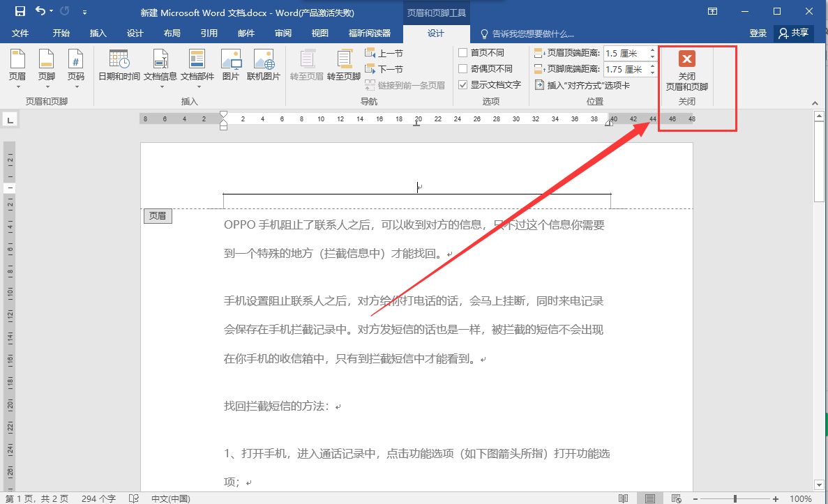The height and width of the screenshot is (504, 828).
Task: Click the 页眉顶端距离 value field
Action: coord(626,53)
